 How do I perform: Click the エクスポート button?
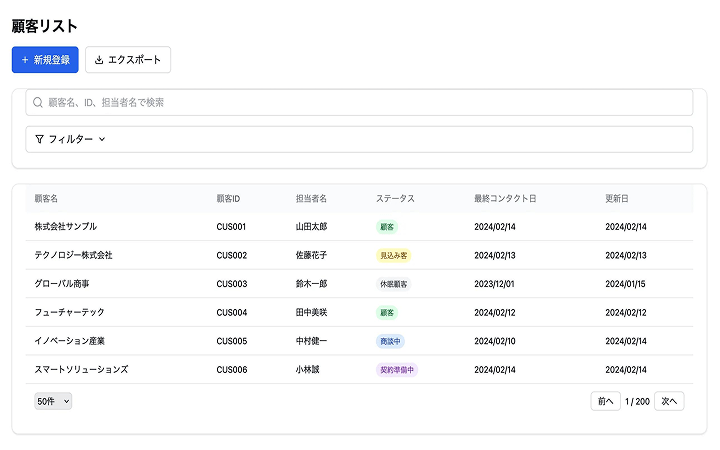click(x=128, y=60)
